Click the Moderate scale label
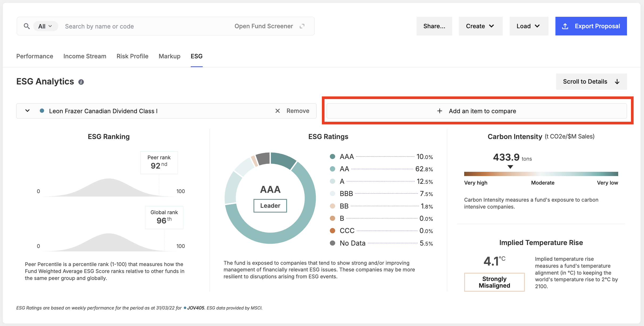Viewport: 644px width, 326px height. 543,183
